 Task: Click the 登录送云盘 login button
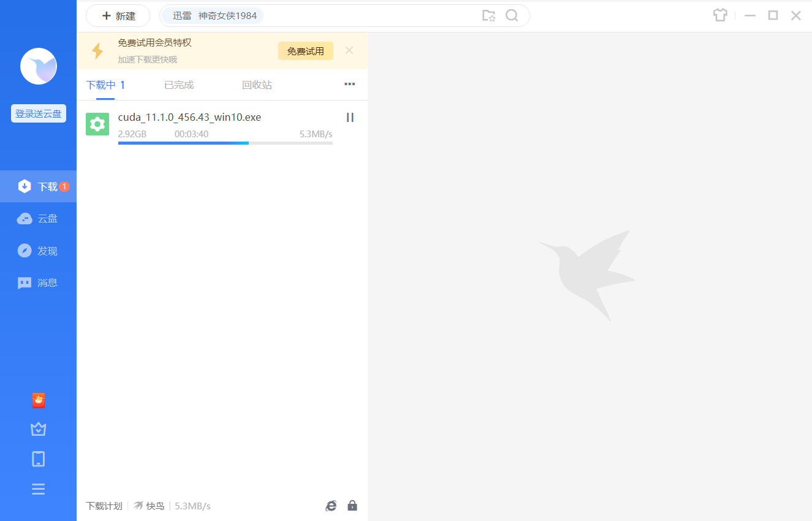coord(38,113)
